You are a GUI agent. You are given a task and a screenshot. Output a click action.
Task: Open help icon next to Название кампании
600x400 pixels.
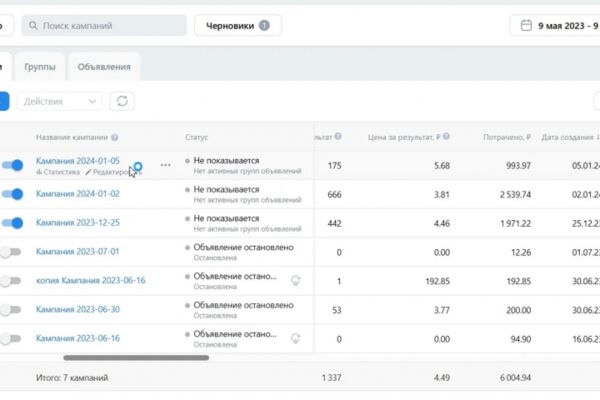[114, 137]
